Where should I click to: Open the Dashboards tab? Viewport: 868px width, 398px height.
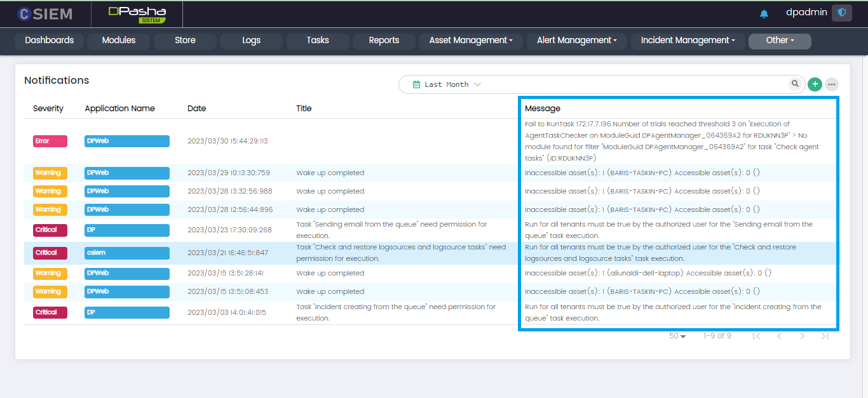coord(50,41)
